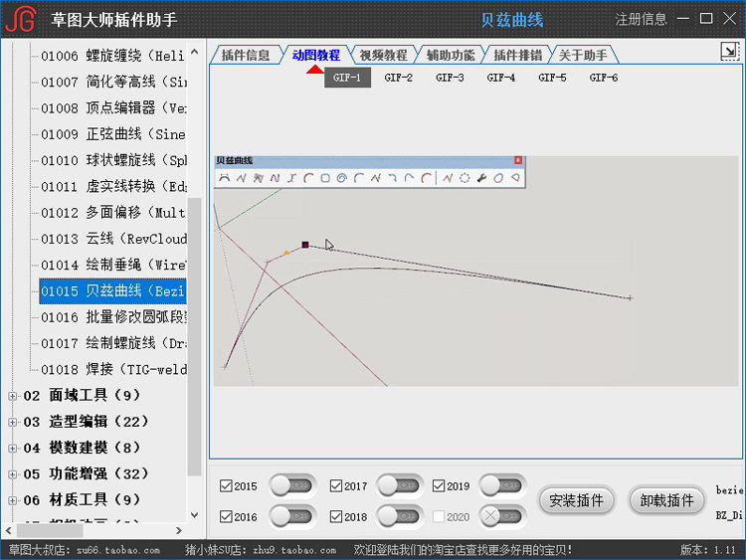Click zhu9.taobao.com in the status bar
746x560 pixels.
(294, 550)
